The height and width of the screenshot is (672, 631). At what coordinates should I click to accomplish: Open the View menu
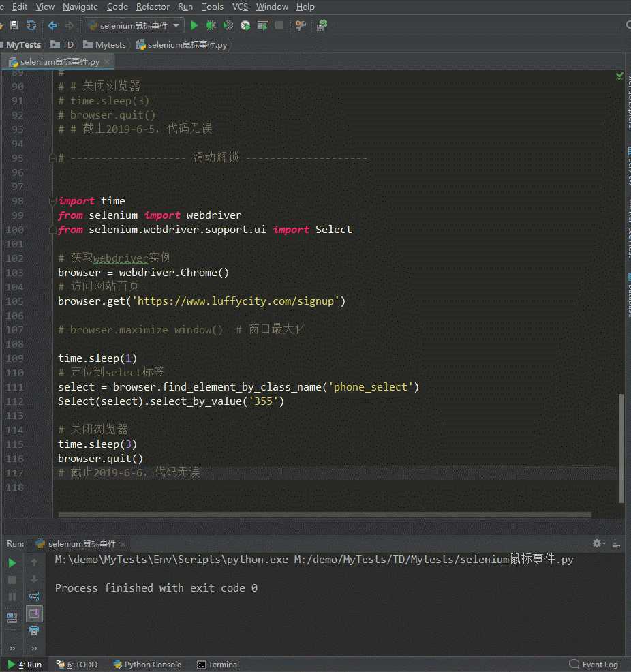click(45, 7)
